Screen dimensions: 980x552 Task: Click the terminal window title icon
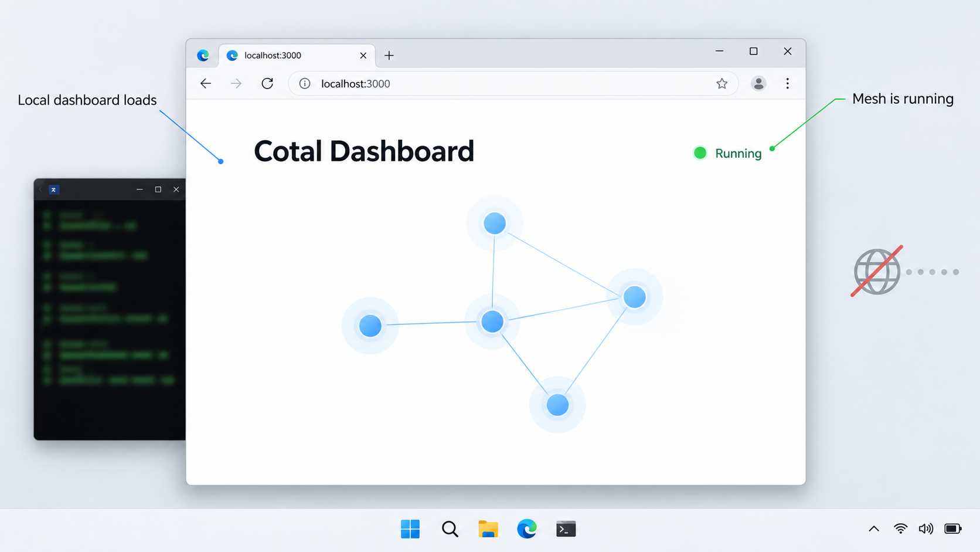pos(53,189)
